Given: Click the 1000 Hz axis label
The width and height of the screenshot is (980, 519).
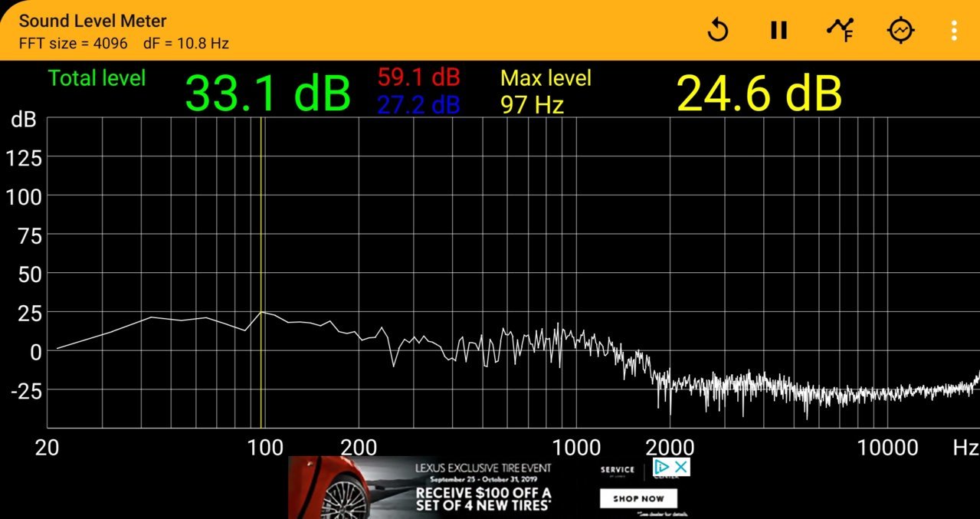Looking at the screenshot, I should tap(576, 448).
